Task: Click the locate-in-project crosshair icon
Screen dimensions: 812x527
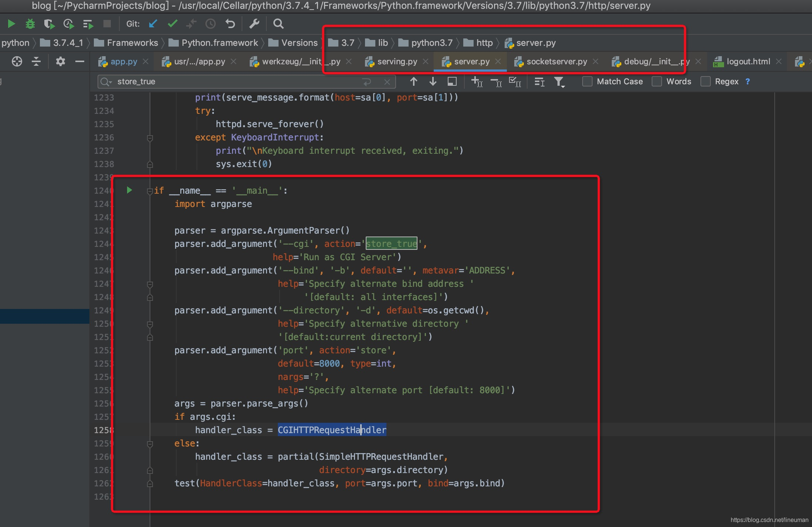Action: tap(17, 61)
